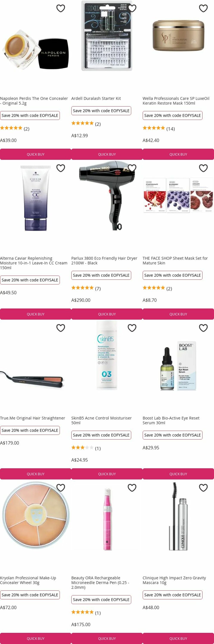This screenshot has width=214, height=644.
Task: Open Wella Professionals LuxeOil Mask product link
Action: click(176, 101)
